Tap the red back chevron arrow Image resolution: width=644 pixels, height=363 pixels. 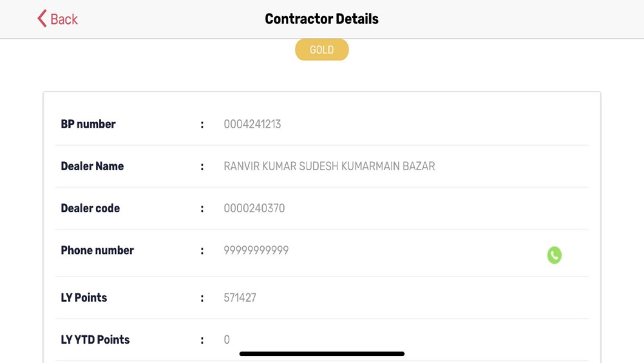pyautogui.click(x=43, y=19)
